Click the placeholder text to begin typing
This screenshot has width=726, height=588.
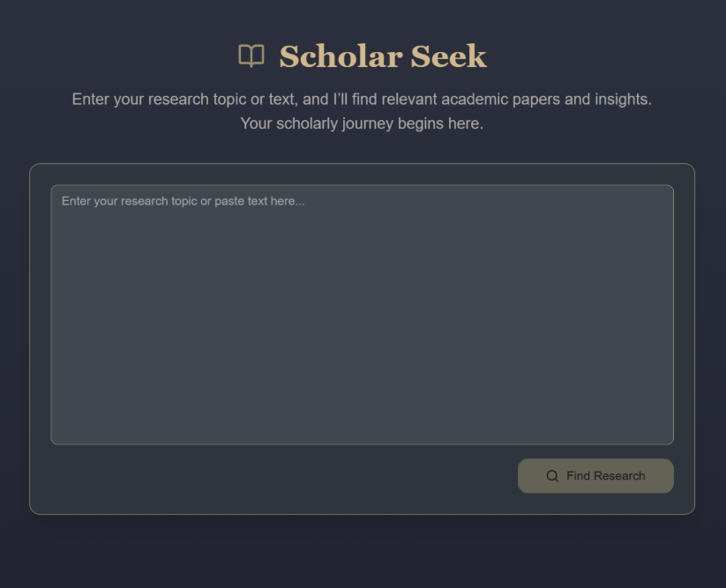click(x=183, y=201)
